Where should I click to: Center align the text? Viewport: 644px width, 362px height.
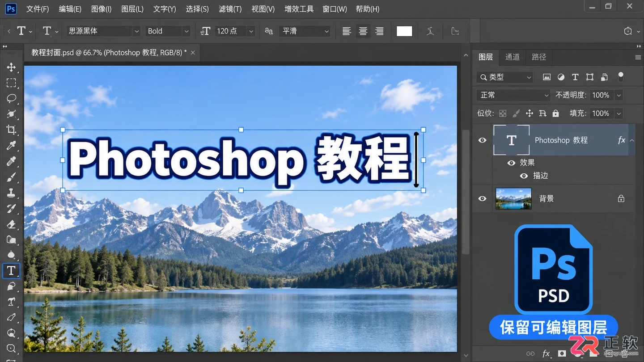(363, 31)
